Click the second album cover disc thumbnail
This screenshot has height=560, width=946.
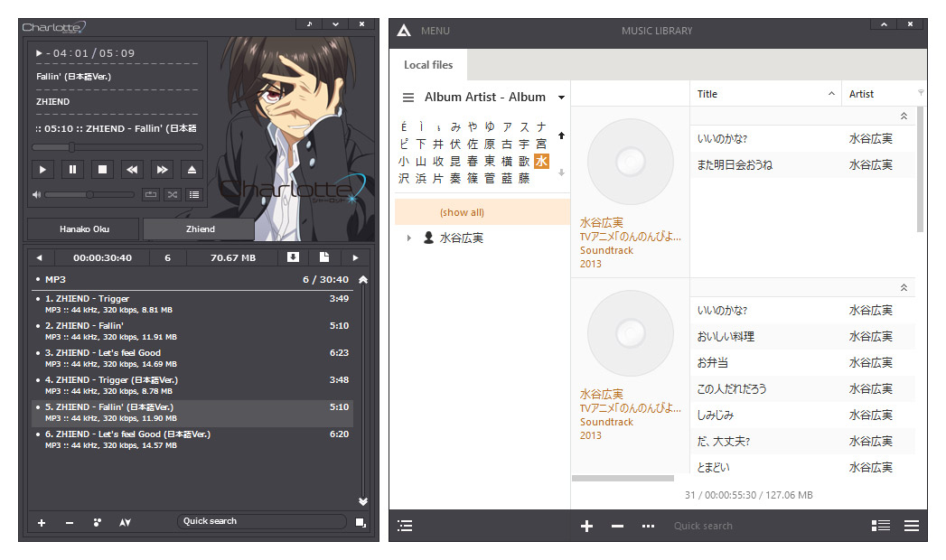[x=631, y=332]
